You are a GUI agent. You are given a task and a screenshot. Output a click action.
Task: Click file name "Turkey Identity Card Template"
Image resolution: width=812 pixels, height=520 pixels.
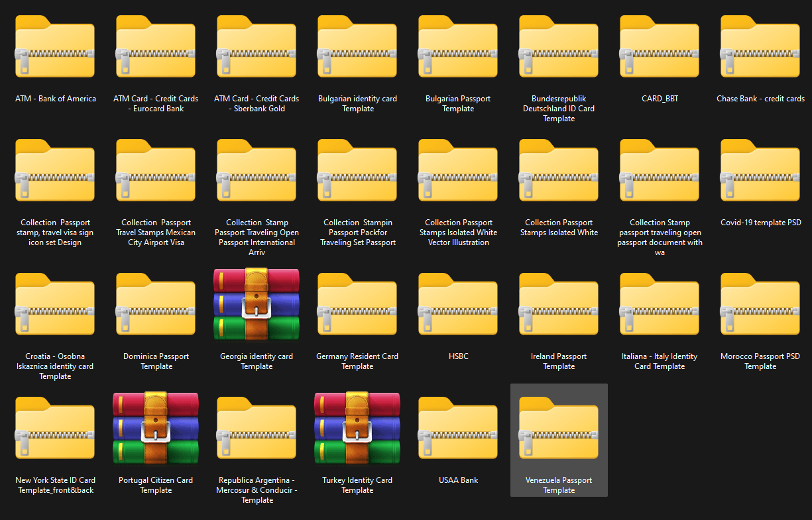357,485
